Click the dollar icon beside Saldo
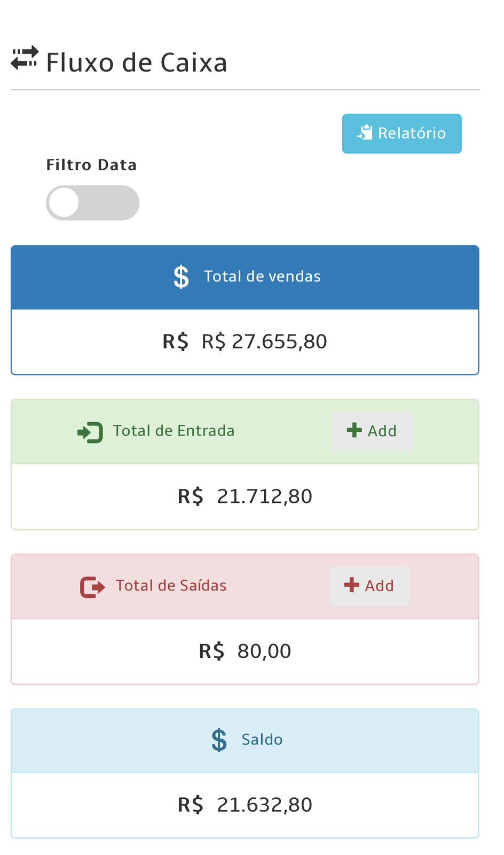 219,740
